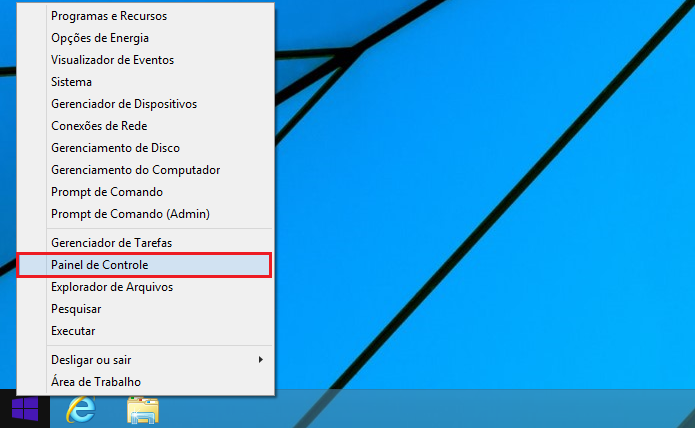Image resolution: width=695 pixels, height=428 pixels.
Task: Launch Gerenciador de Dispositivos
Action: [x=145, y=104]
